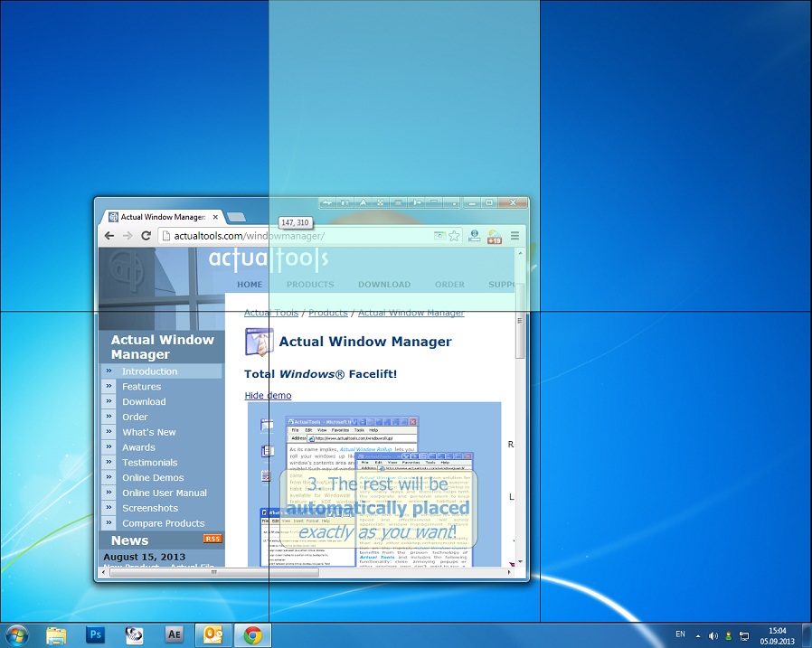Switch to Outlook on the taskbar
812x648 pixels.
click(x=212, y=635)
